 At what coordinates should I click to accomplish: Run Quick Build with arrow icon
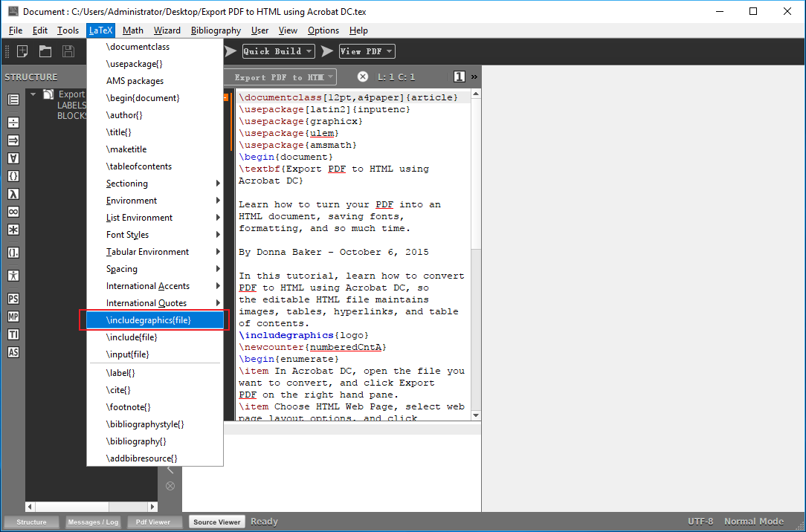coord(230,51)
